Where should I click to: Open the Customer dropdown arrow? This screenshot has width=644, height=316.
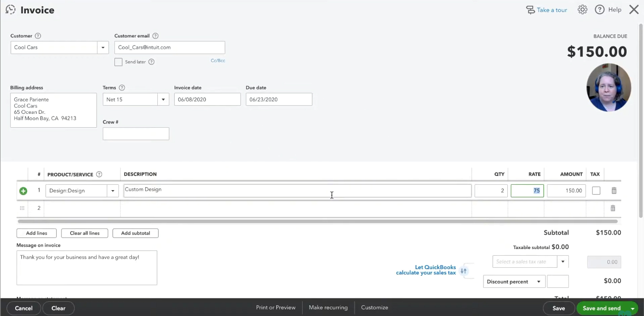point(103,47)
